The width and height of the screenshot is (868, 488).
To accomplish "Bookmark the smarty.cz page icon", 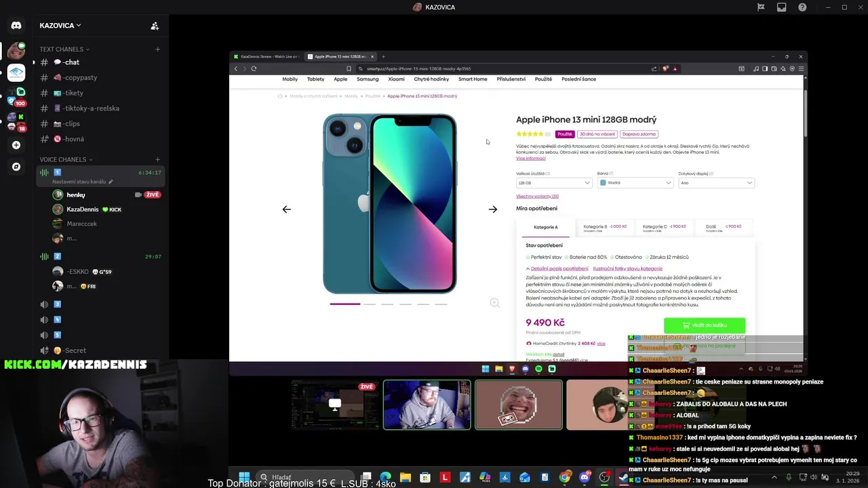I will 349,68.
